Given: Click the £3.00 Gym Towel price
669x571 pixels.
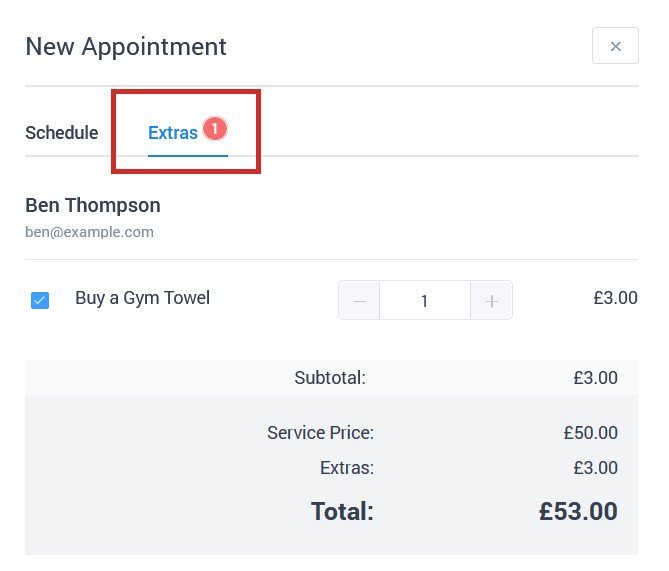Looking at the screenshot, I should pos(615,298).
